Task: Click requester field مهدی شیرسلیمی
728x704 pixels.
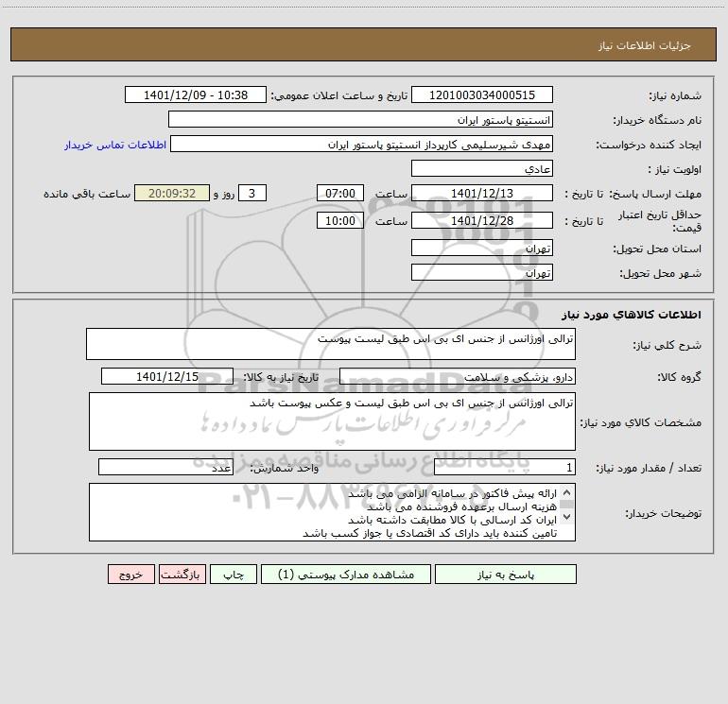Action: coord(362,144)
